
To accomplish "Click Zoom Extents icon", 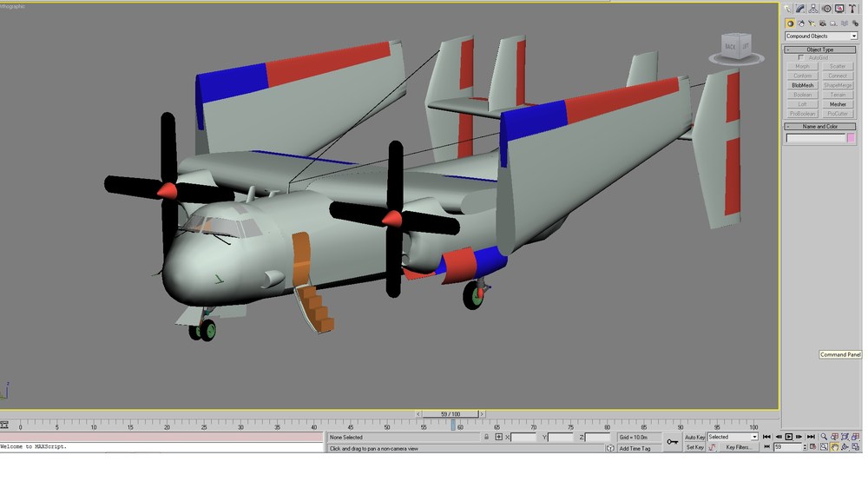I will pyautogui.click(x=845, y=437).
